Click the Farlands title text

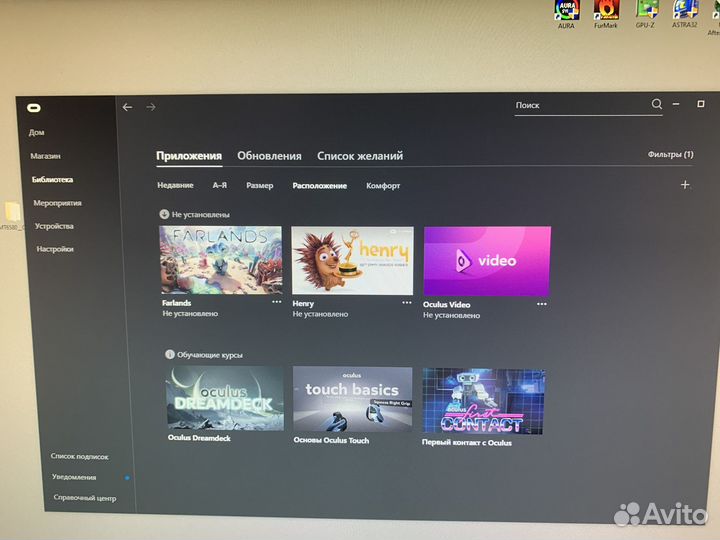[x=176, y=303]
